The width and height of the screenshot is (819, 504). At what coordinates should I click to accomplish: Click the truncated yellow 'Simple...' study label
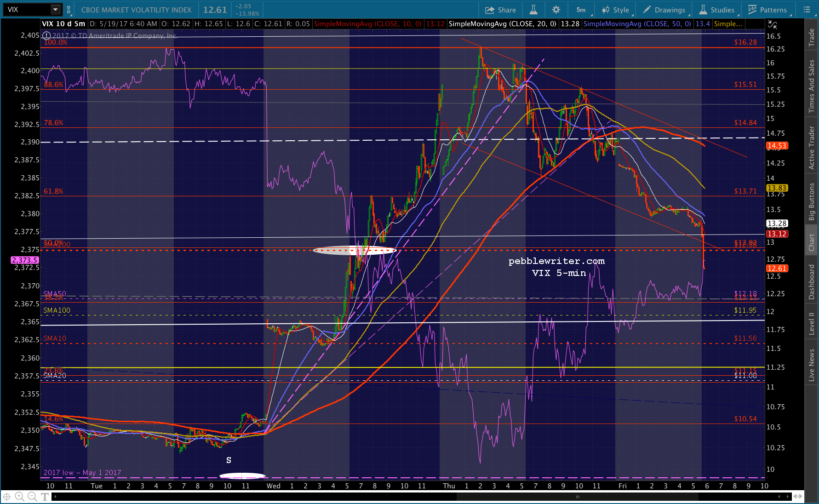click(x=728, y=24)
